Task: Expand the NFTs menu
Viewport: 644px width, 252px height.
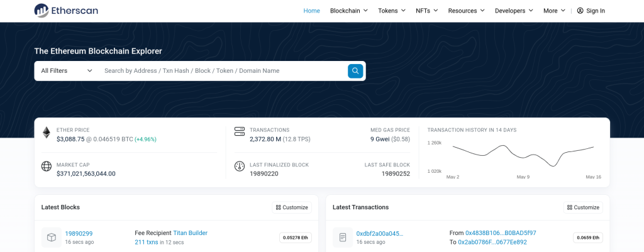Action: tap(427, 11)
